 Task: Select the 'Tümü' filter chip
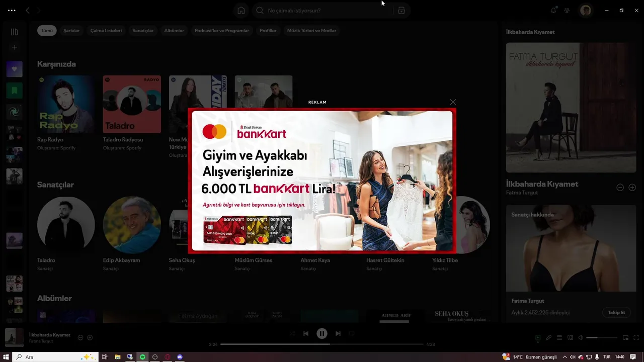pyautogui.click(x=47, y=31)
